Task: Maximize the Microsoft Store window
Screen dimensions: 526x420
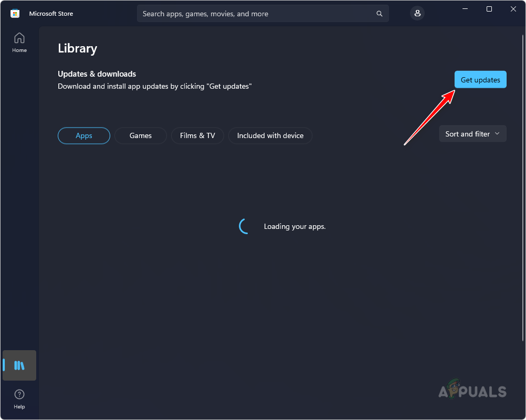Action: click(489, 9)
